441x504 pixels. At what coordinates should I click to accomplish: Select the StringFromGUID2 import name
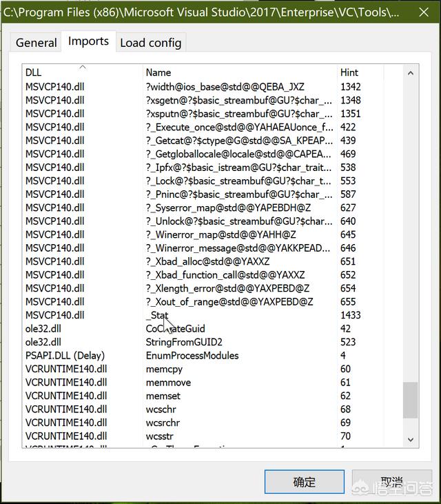click(184, 343)
